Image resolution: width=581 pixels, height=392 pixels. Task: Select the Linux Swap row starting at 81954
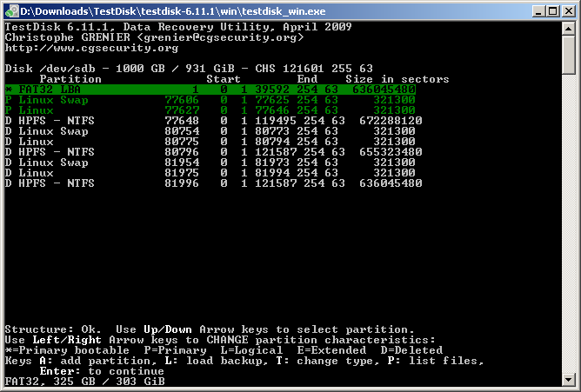[x=210, y=163]
